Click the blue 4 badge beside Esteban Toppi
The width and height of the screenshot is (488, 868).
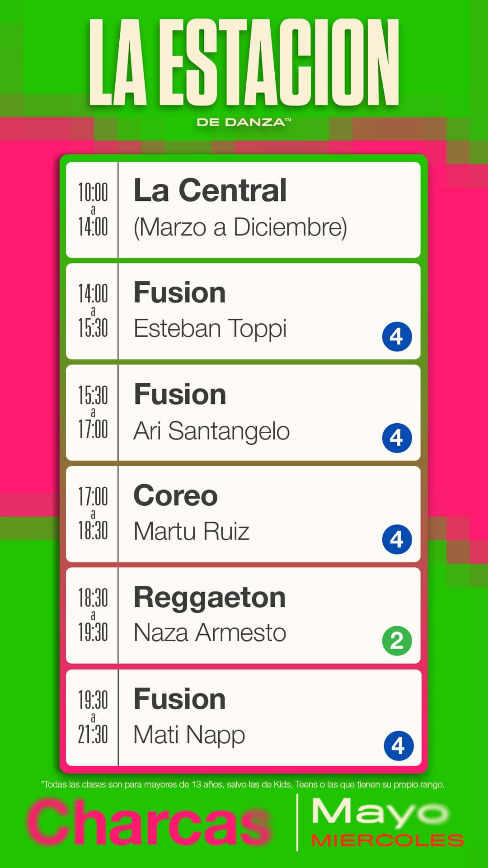[x=397, y=336]
